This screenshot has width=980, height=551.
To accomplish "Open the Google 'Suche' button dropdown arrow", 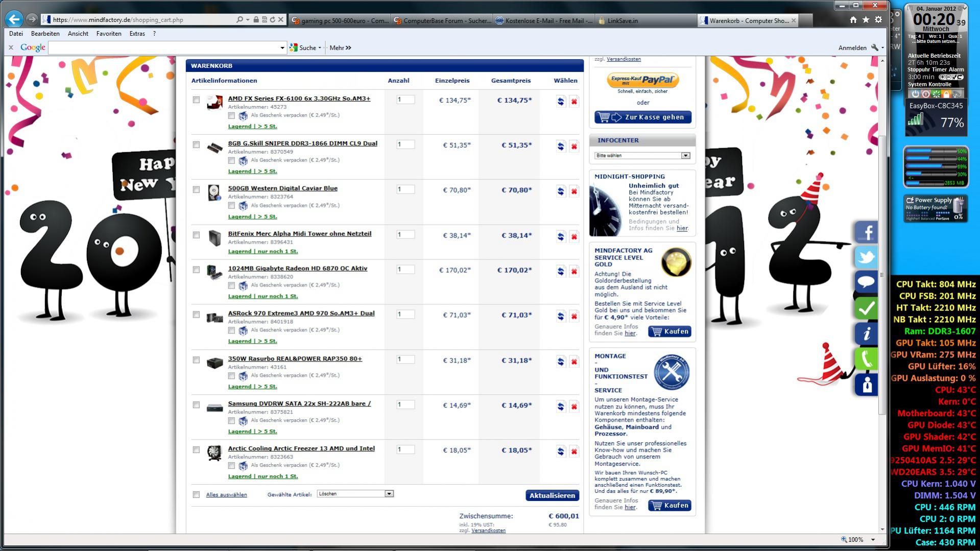I will tap(320, 48).
